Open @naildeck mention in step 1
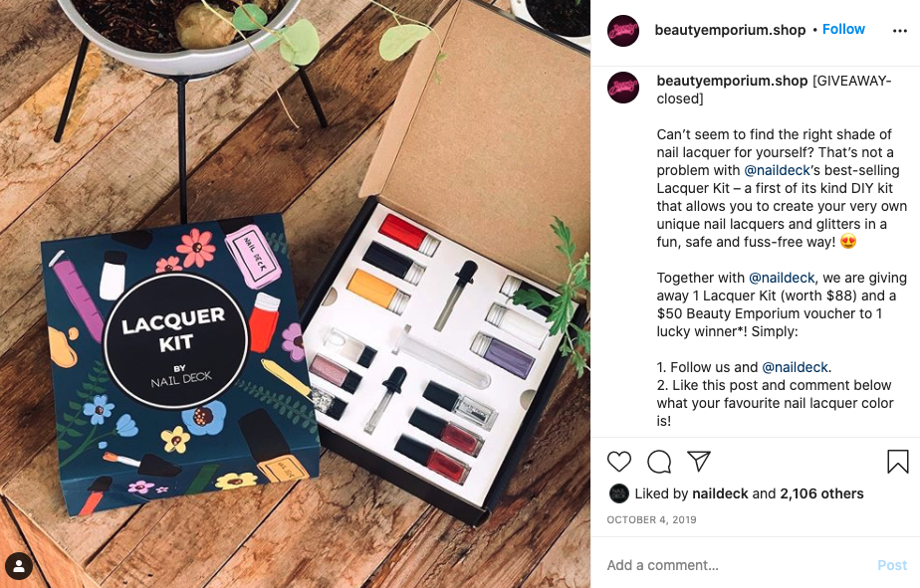This screenshot has height=588, width=920. (795, 367)
